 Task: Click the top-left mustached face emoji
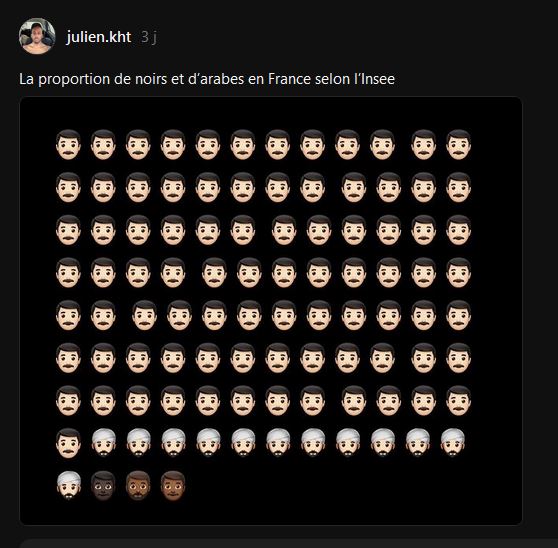(x=68, y=144)
